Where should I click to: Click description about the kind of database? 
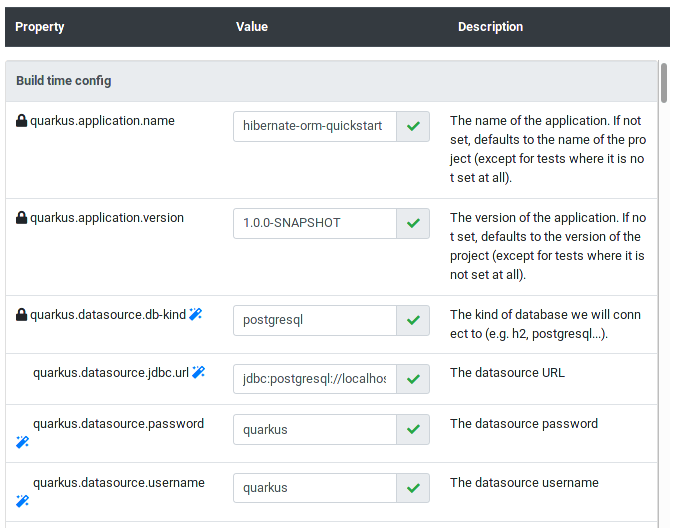coord(545,324)
